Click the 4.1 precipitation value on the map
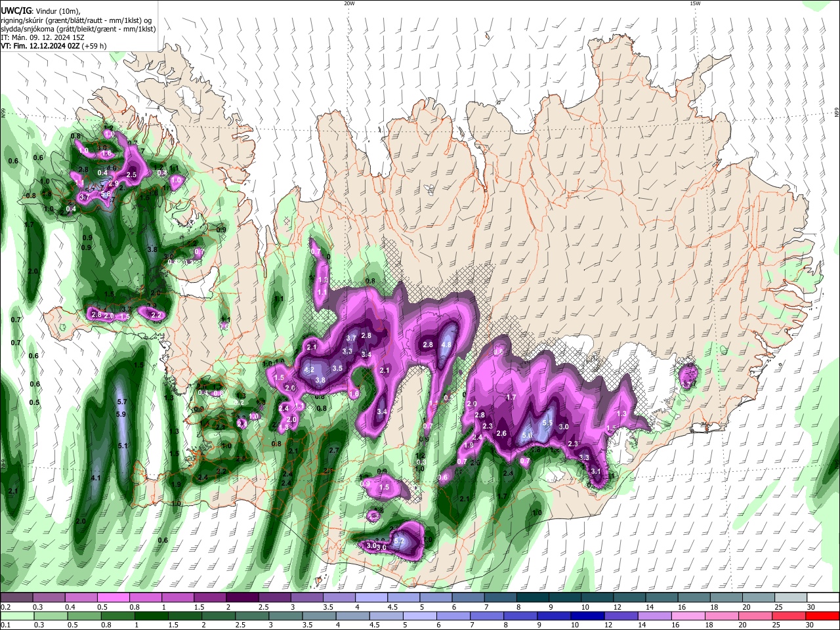The width and height of the screenshot is (840, 630). (x=96, y=478)
